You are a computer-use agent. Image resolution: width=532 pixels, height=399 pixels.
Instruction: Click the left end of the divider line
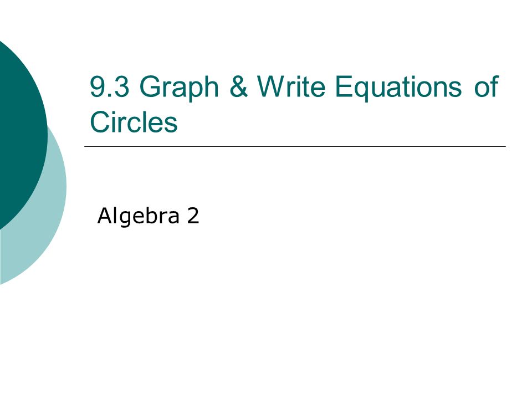(86, 146)
